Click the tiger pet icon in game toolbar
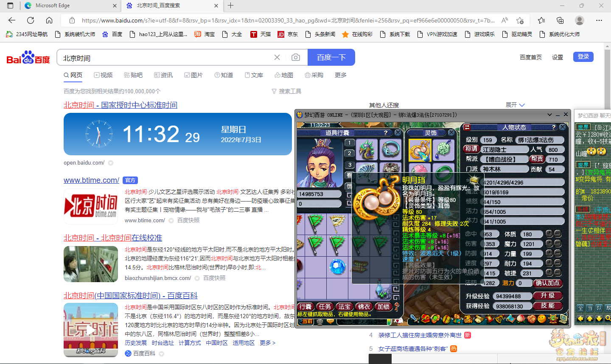Image resolution: width=611 pixels, height=364 pixels. 468,319
